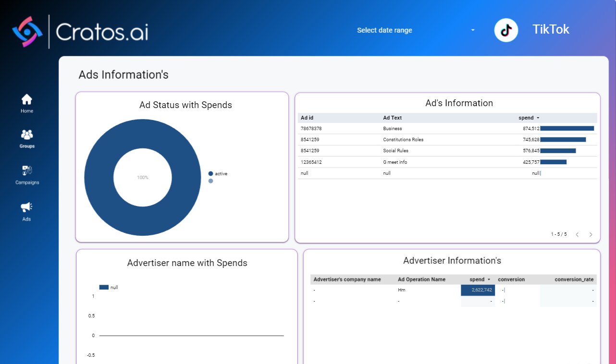Click the TikTok title text
The width and height of the screenshot is (616, 364).
pyautogui.click(x=551, y=29)
